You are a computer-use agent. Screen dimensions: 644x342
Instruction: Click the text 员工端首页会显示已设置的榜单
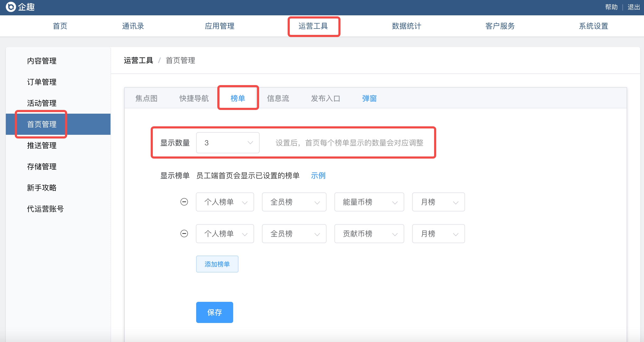pos(248,175)
